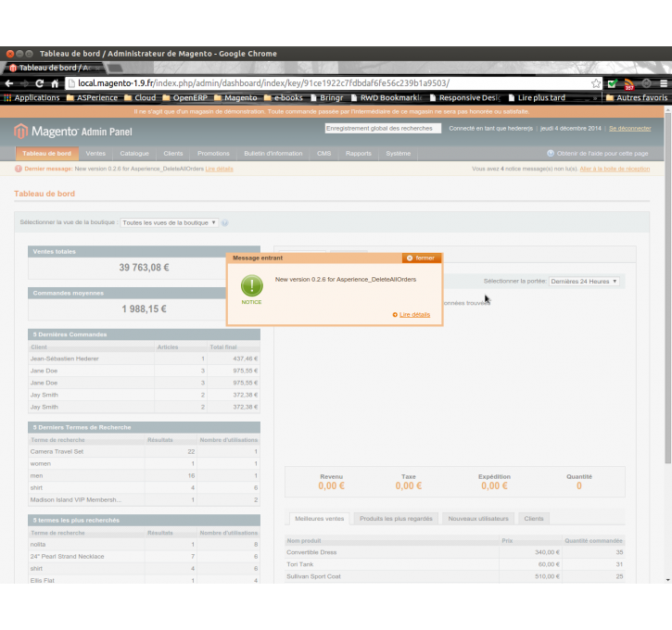Select the Tori Tank product row
The image size is (672, 630).
point(455,564)
